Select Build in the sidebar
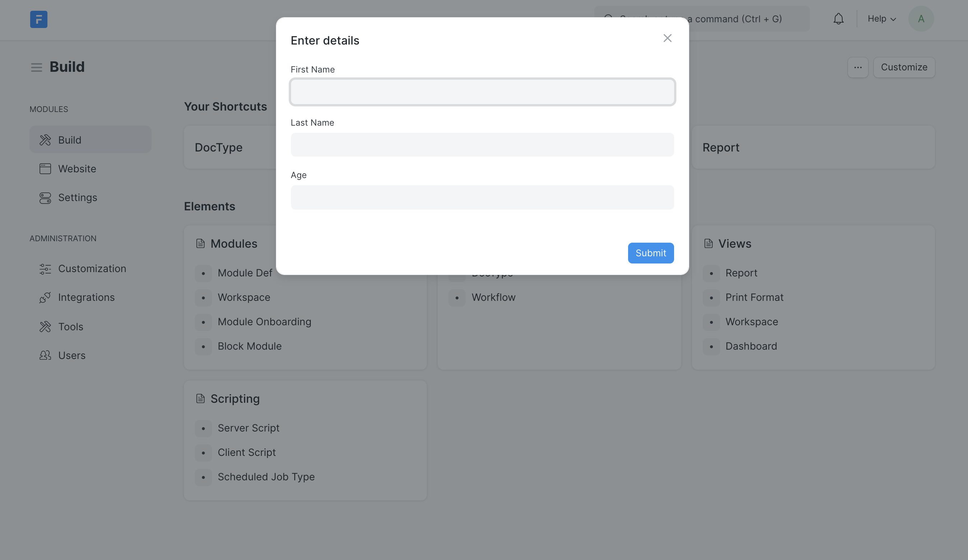The height and width of the screenshot is (560, 968). [x=90, y=140]
